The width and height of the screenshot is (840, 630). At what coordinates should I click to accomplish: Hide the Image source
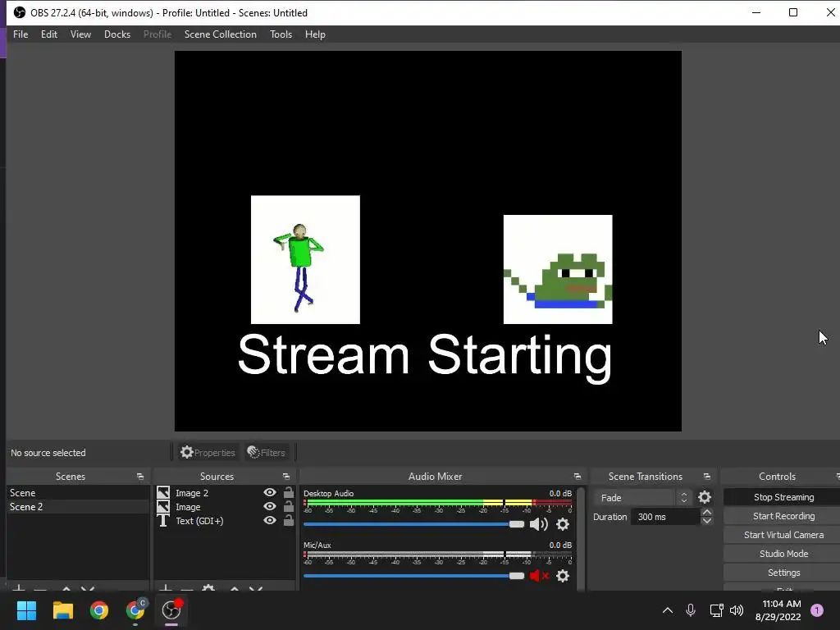click(270, 506)
